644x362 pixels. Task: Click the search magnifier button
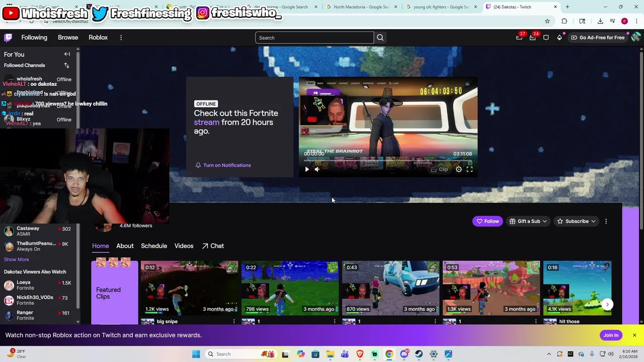point(380,38)
